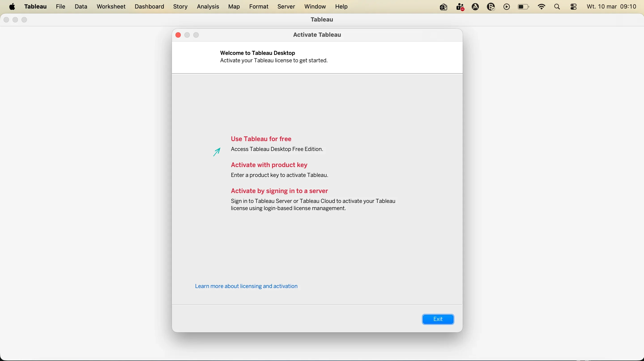Open the File menu
The width and height of the screenshot is (644, 361).
(60, 7)
